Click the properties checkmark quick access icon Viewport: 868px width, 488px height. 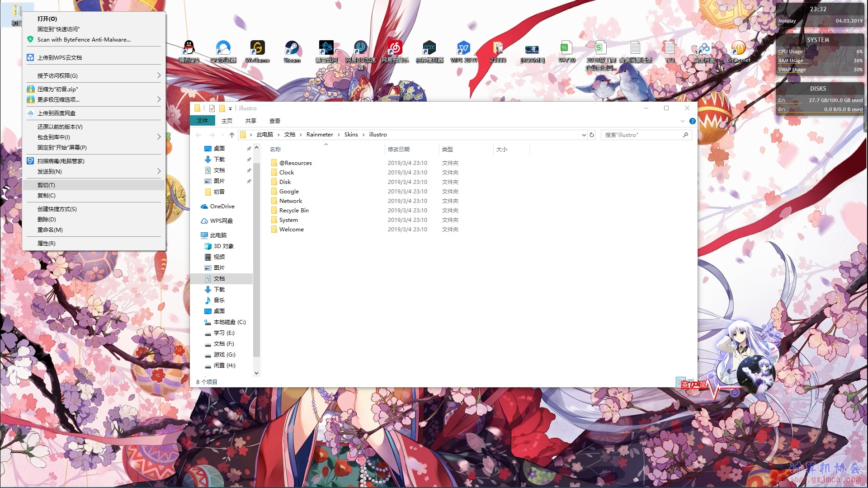click(212, 108)
